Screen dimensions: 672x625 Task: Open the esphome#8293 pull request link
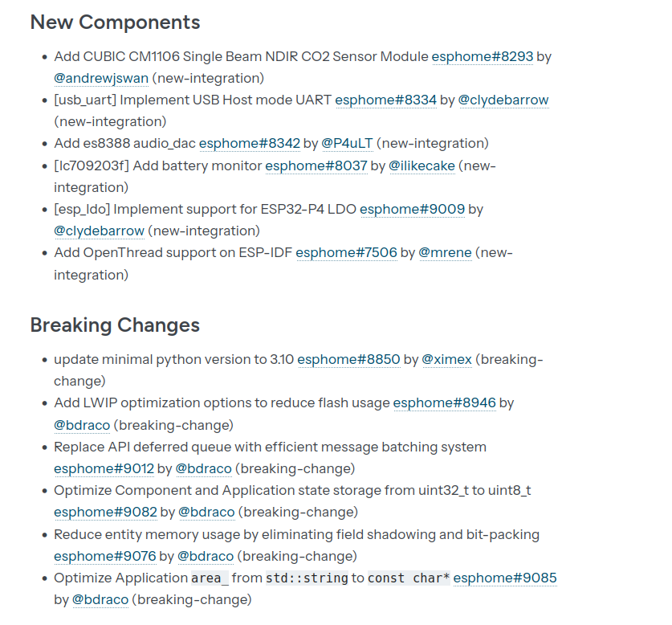[x=483, y=56]
